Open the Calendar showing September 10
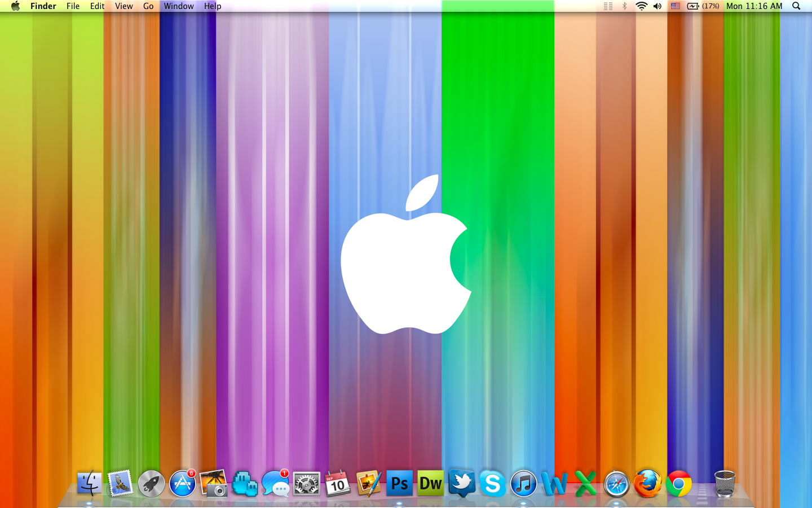812x508 pixels. (337, 484)
